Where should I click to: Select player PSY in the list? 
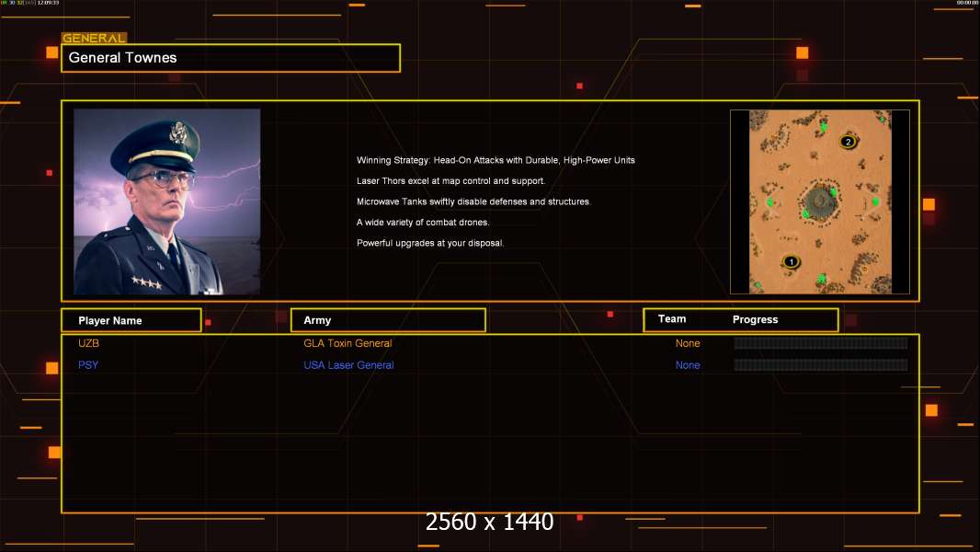point(88,365)
